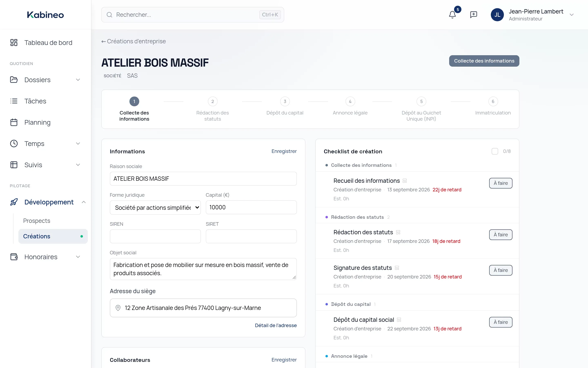Screen dimensions: 588x368
Task: Expand the Temps menu chevron
Action: tap(78, 144)
